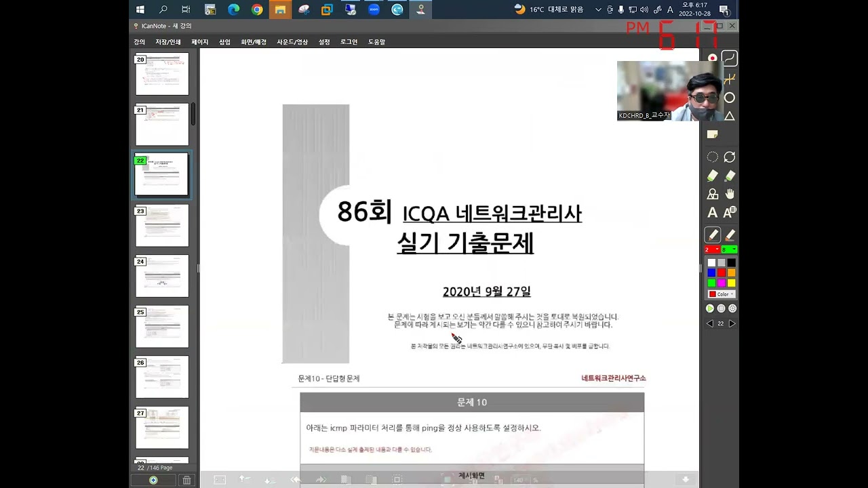Add a yellow sticky note

pyautogui.click(x=712, y=135)
